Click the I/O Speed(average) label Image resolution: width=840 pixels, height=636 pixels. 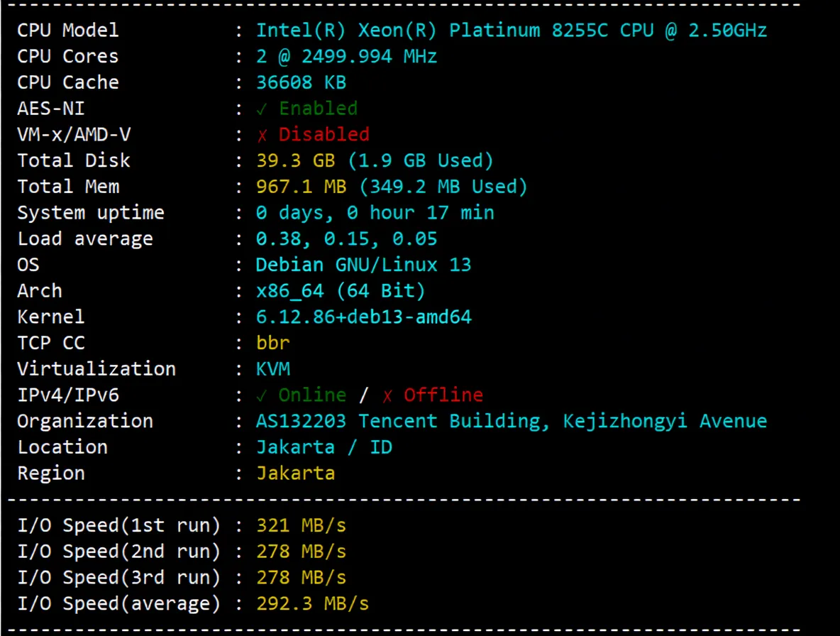pos(119,604)
